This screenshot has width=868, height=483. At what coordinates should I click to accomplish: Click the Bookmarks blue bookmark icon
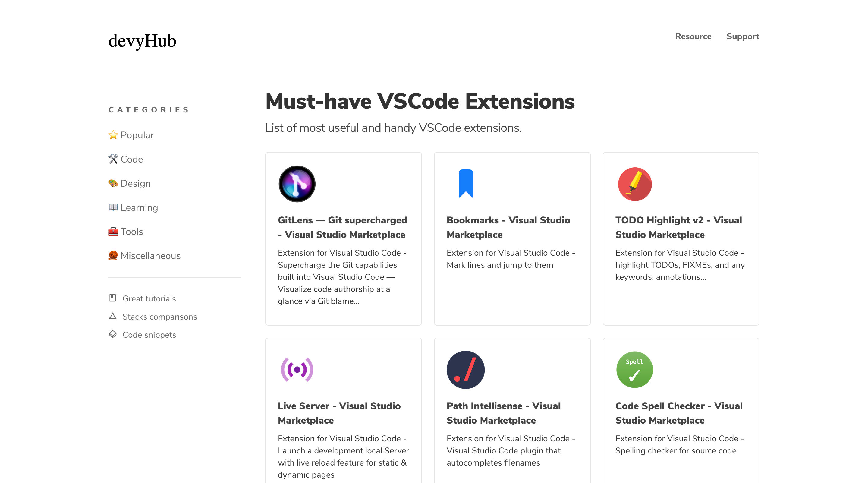pos(466,183)
